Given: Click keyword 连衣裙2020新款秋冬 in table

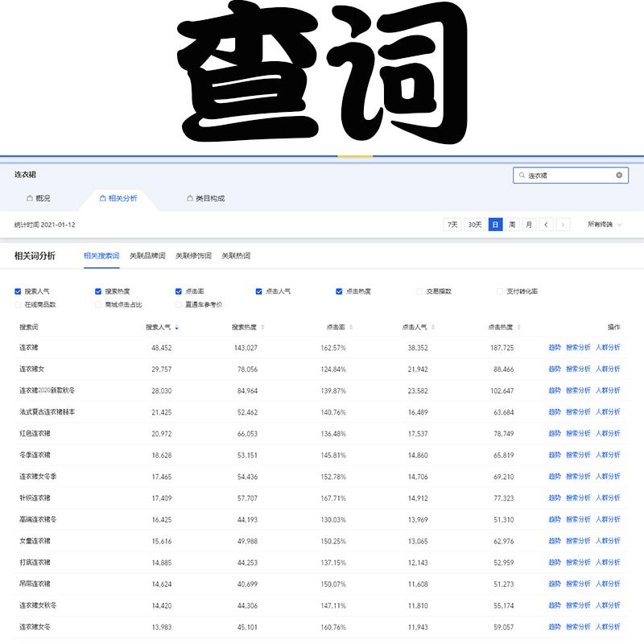Looking at the screenshot, I should pos(47,390).
